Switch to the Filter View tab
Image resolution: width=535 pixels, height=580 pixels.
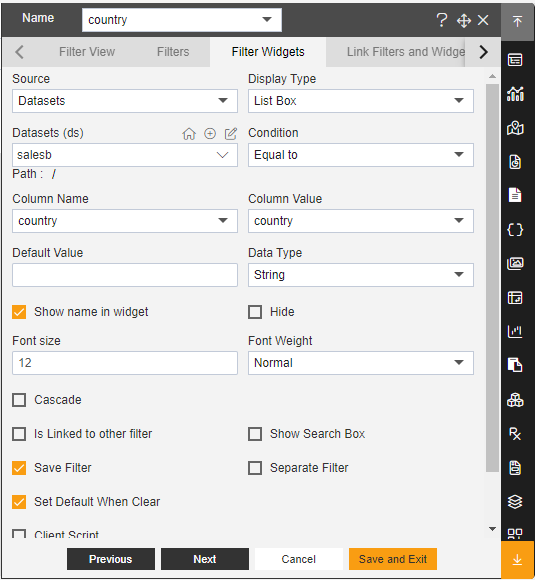(x=87, y=52)
